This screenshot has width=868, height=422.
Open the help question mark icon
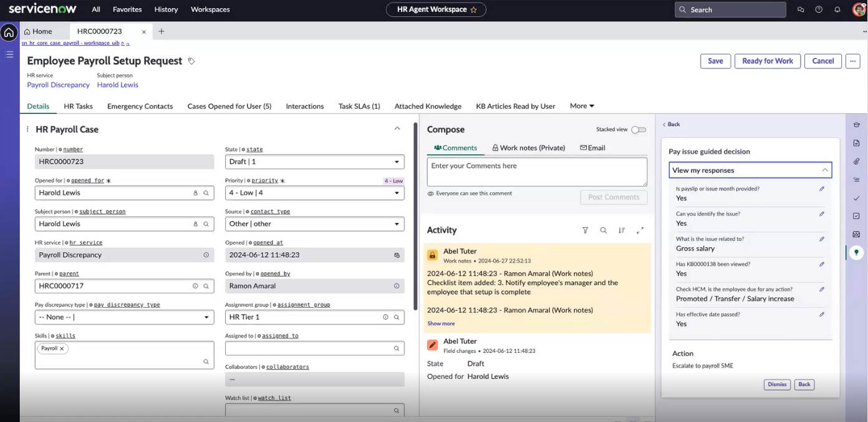pos(819,10)
